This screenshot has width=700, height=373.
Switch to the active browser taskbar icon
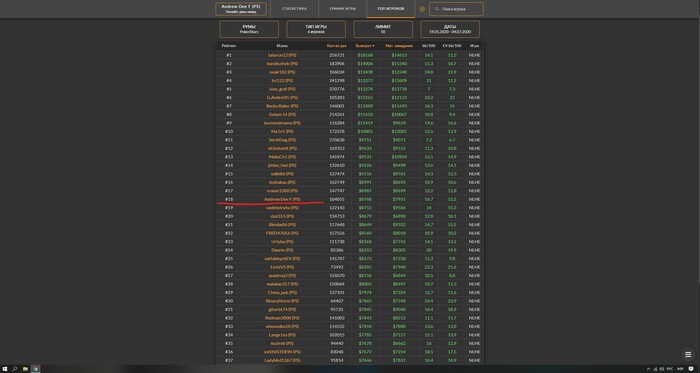(x=36, y=369)
